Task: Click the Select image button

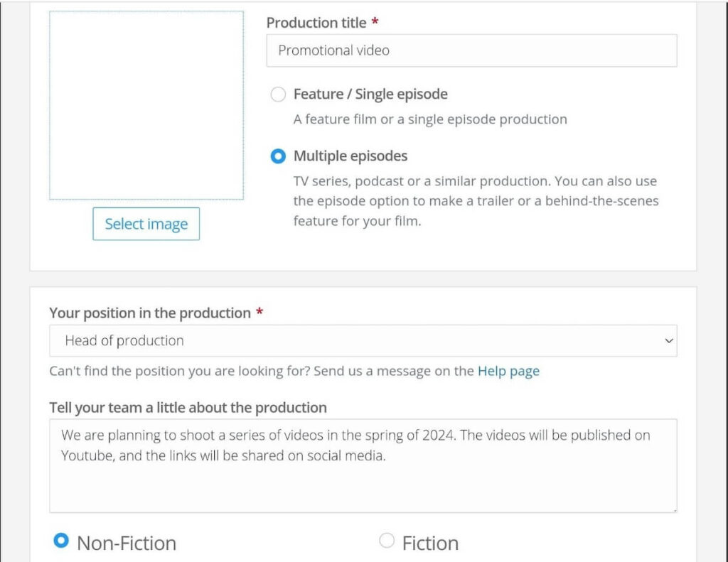Action: click(146, 224)
